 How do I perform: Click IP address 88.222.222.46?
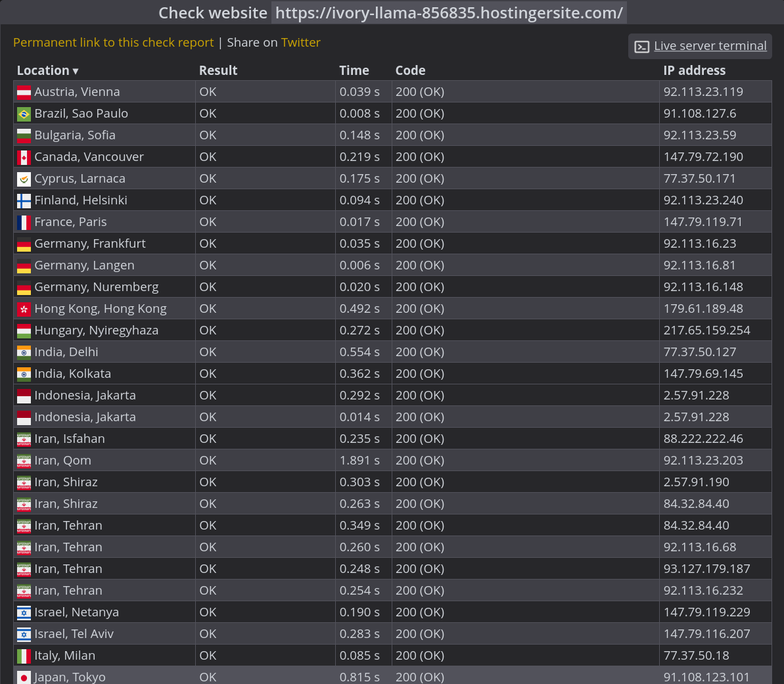tap(703, 438)
